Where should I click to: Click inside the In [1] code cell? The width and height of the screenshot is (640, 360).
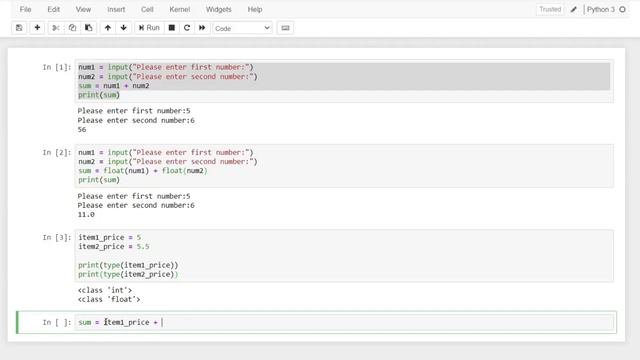click(x=344, y=81)
